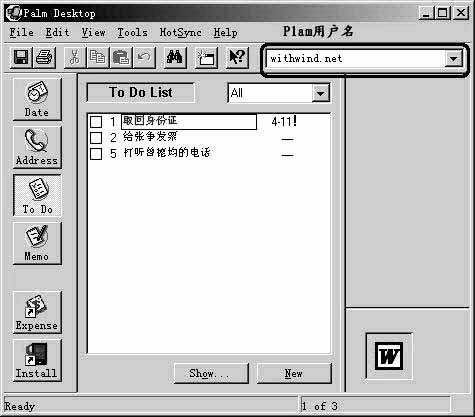The image size is (475, 417).
Task: Click the Undo arrow icon
Action: coord(144,58)
